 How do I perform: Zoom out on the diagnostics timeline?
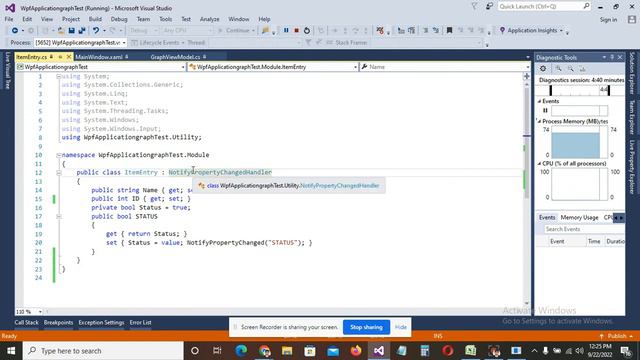(x=571, y=69)
